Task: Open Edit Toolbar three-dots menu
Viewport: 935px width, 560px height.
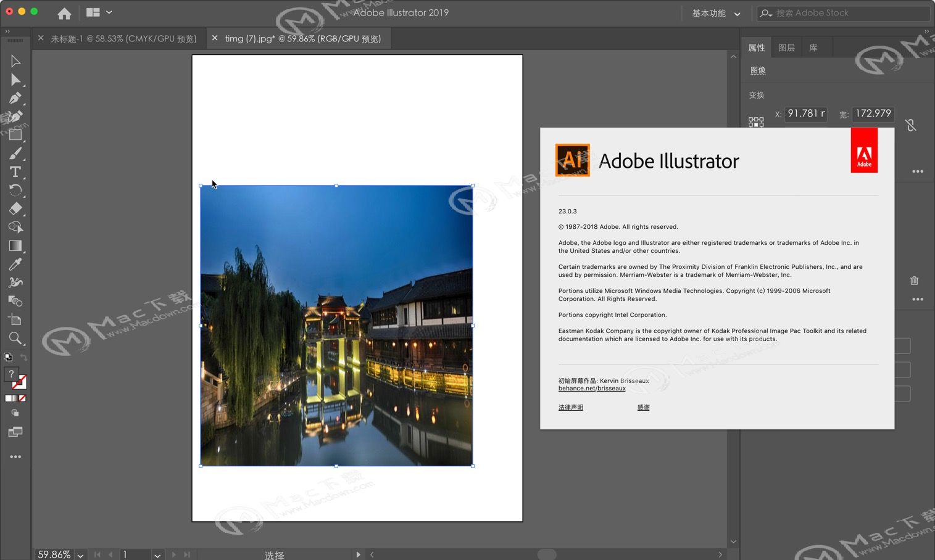Action: click(15, 457)
